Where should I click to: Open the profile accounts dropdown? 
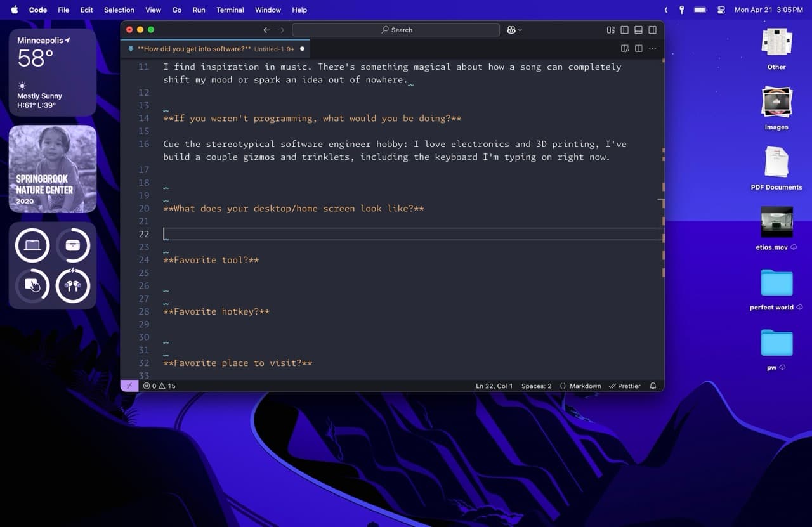point(514,30)
